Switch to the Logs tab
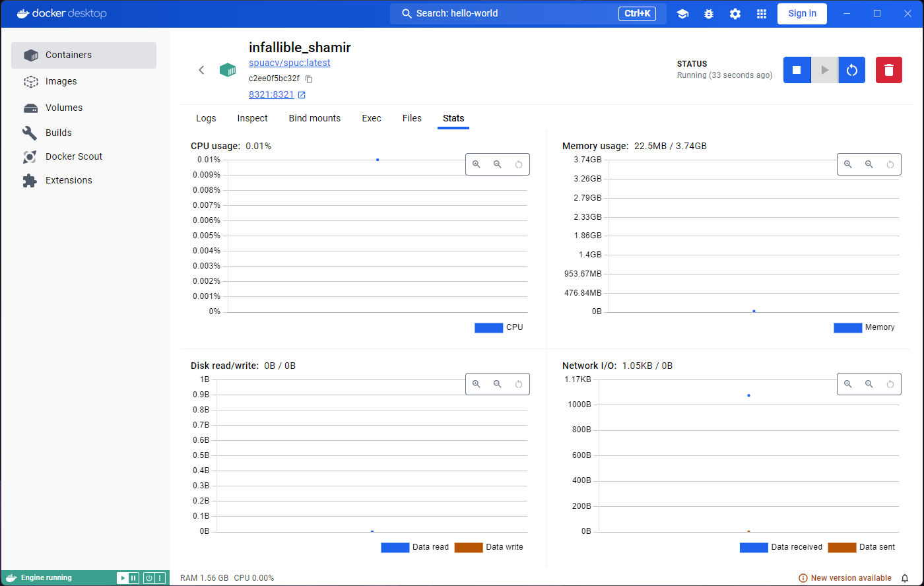 [x=206, y=118]
